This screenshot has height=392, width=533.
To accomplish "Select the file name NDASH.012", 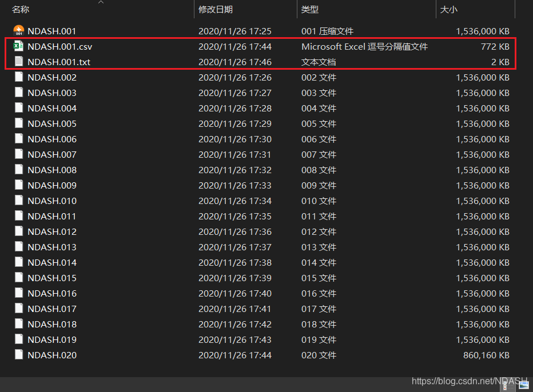I will [52, 231].
